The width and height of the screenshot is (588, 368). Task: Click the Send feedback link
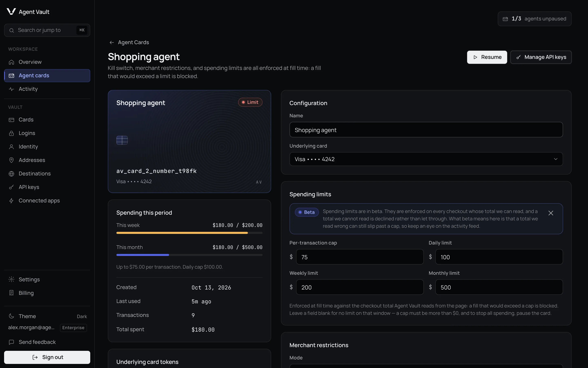[x=47, y=342]
